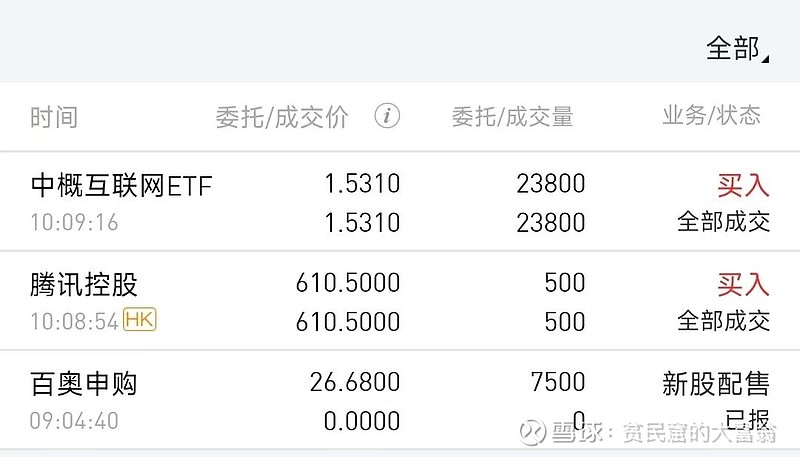Viewport: 800px width, 457px height.
Task: Click the 26.6800 price of 百奥申购
Action: click(x=354, y=383)
